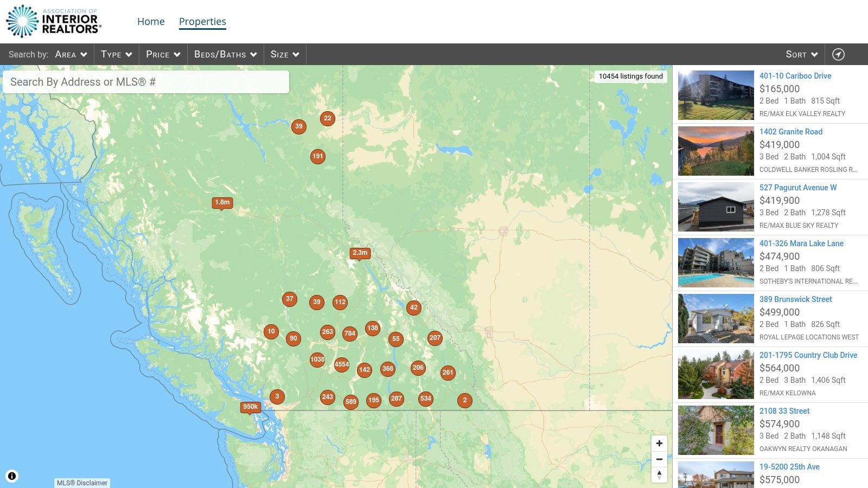This screenshot has height=488, width=868.
Task: Expand the Area filter dropdown
Action: [71, 54]
